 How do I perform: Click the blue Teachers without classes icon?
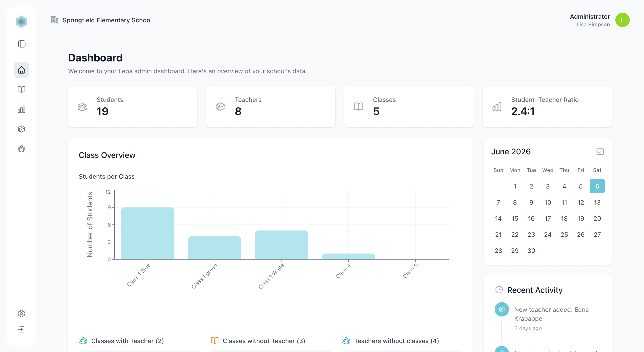[346, 341]
